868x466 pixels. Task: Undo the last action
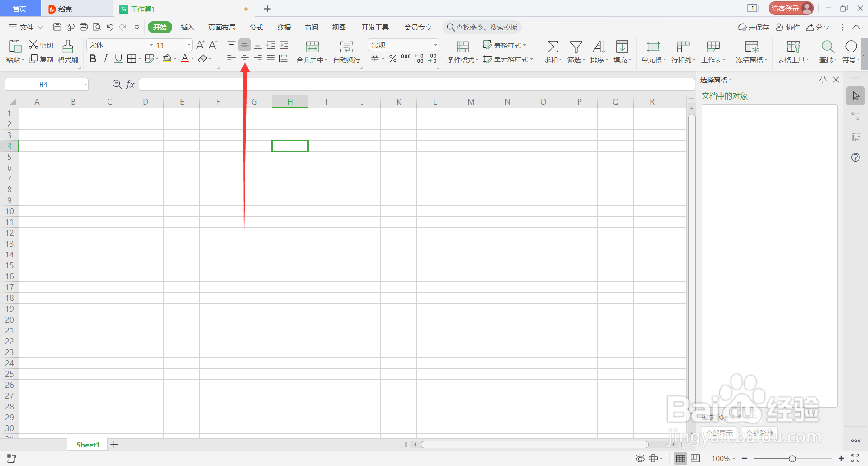click(110, 27)
